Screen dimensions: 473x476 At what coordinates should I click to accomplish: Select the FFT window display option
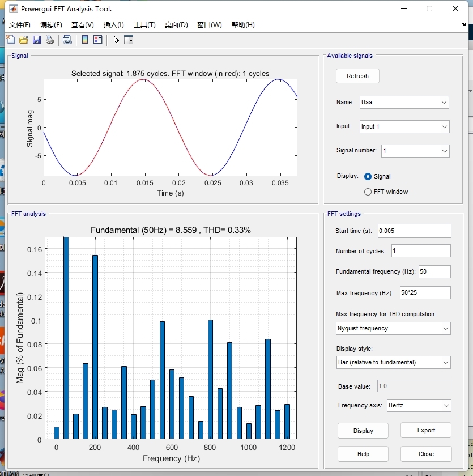(x=368, y=192)
